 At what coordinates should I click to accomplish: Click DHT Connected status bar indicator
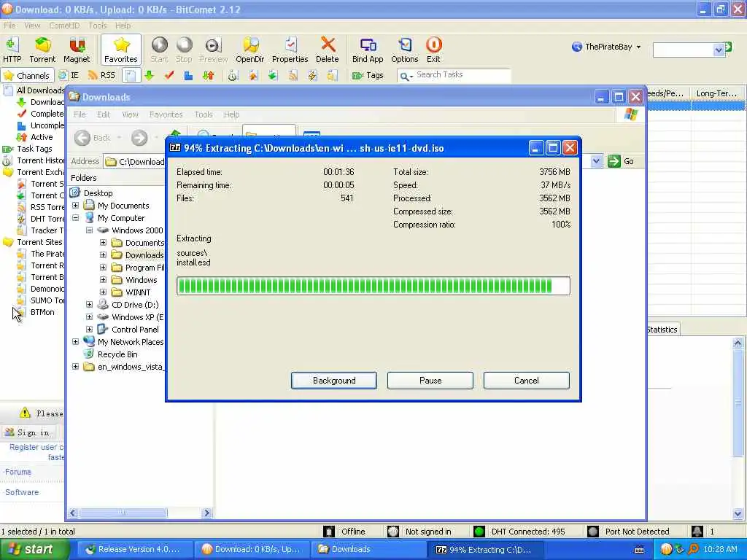(x=520, y=531)
